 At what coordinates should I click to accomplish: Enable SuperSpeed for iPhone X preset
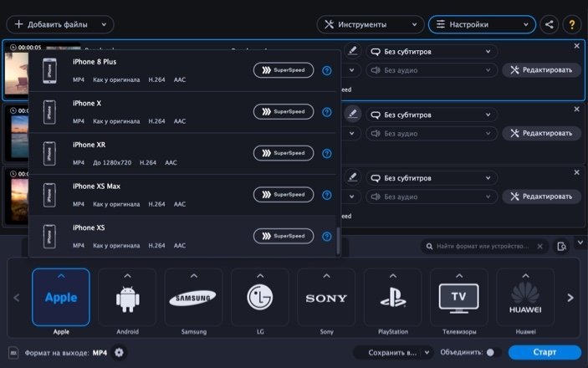pyautogui.click(x=284, y=111)
